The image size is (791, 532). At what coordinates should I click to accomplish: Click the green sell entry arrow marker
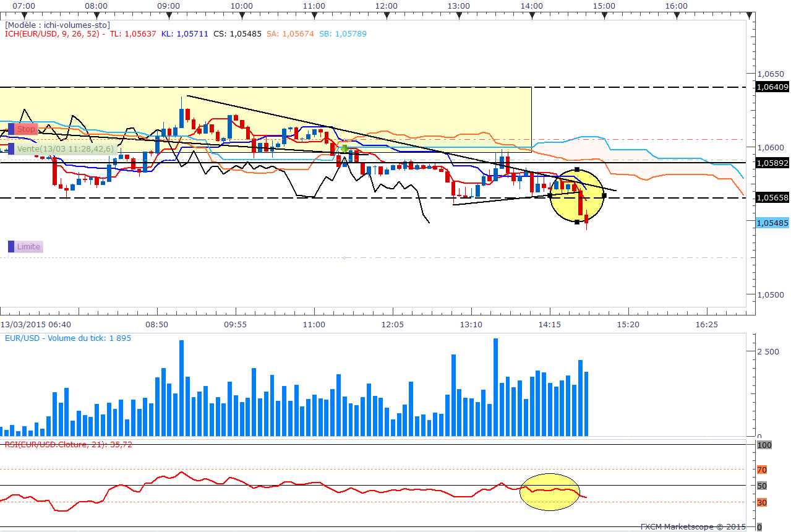tap(344, 149)
